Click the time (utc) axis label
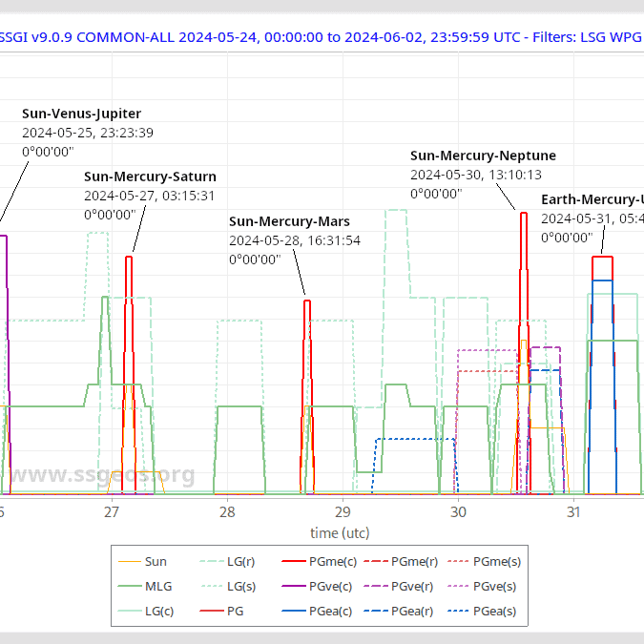This screenshot has height=644, width=644. (x=340, y=532)
